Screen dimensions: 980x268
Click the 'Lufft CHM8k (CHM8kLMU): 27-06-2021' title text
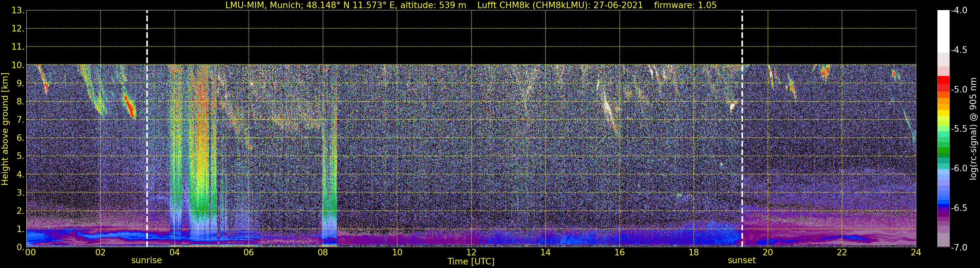[560, 5]
